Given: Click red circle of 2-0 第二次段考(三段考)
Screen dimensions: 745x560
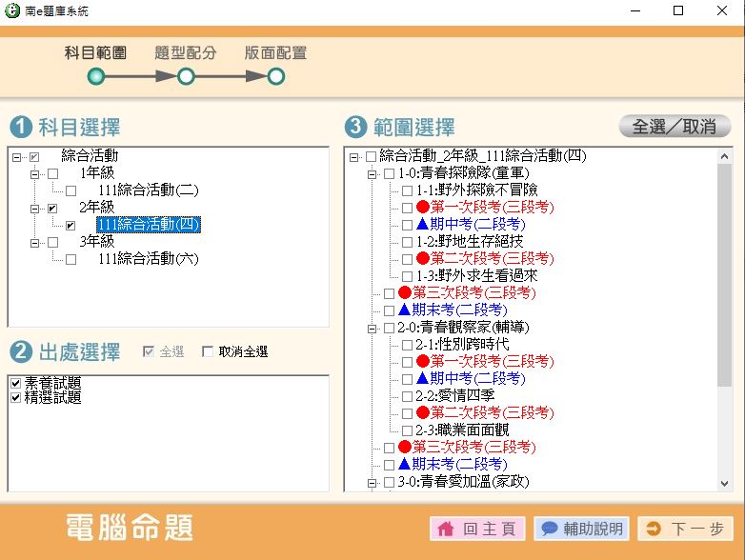Looking at the screenshot, I should 423,412.
